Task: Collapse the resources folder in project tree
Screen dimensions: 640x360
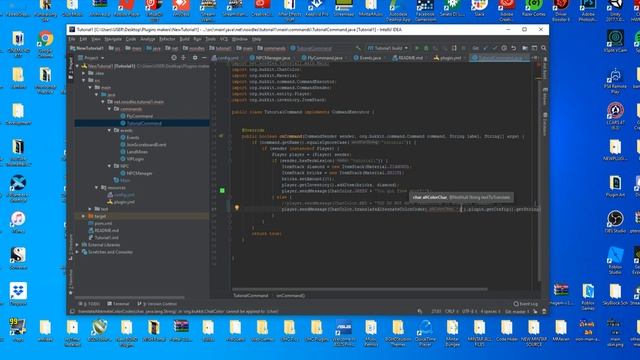Action: tap(97, 187)
